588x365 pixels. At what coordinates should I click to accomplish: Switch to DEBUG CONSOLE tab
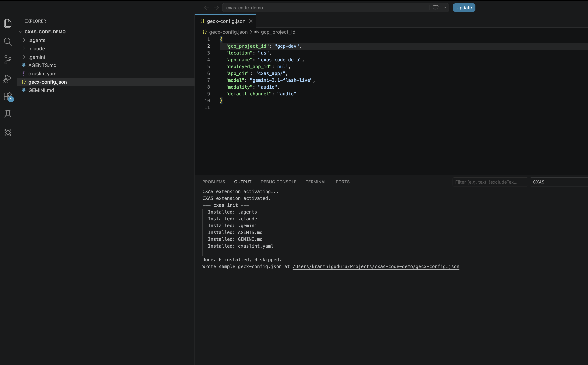[278, 182]
